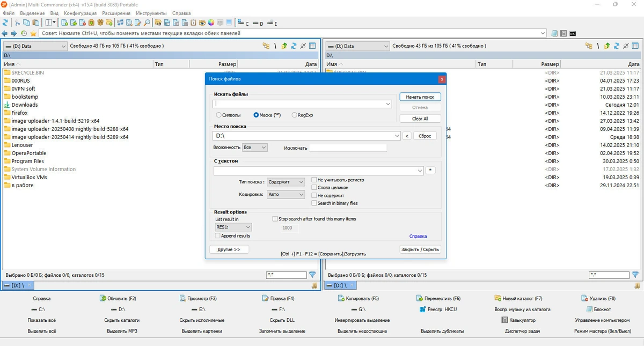Screen dimensions: 644x346
Task: Click the magnifier search icon in toolbar
Action: [x=147, y=23]
